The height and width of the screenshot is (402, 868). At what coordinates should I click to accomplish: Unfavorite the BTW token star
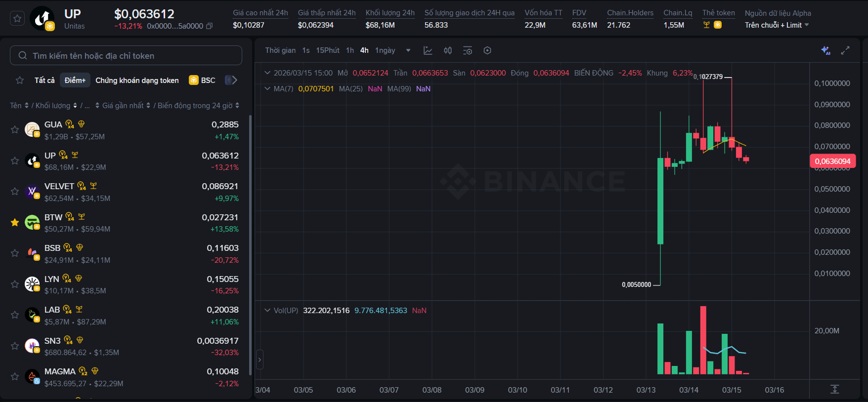(x=15, y=222)
